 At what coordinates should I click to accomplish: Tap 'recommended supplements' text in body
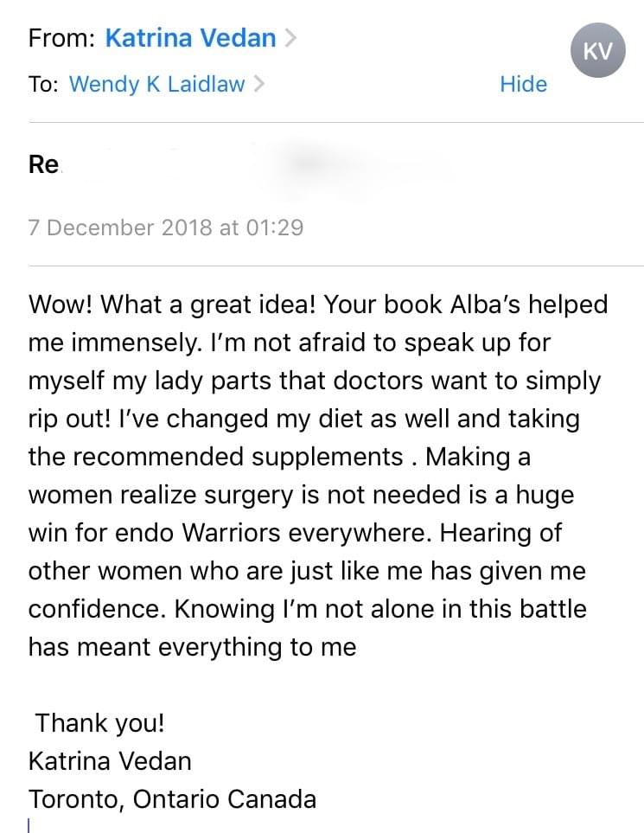pyautogui.click(x=238, y=457)
